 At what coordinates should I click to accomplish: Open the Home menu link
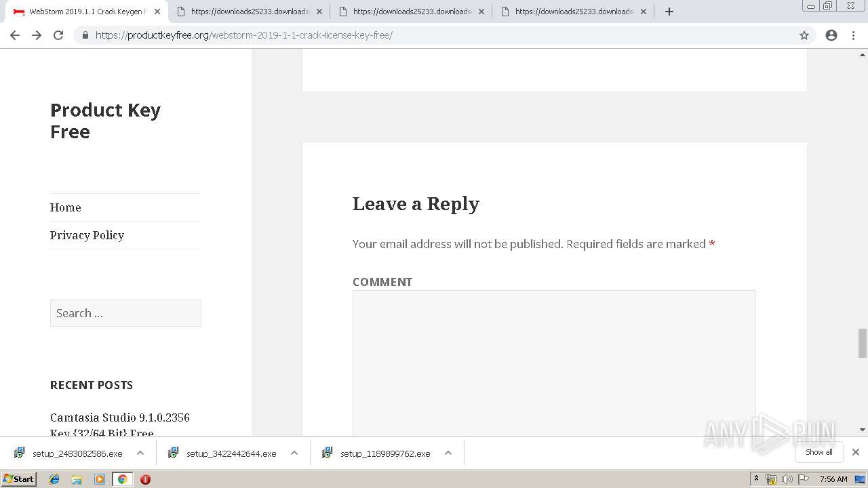[x=65, y=207]
